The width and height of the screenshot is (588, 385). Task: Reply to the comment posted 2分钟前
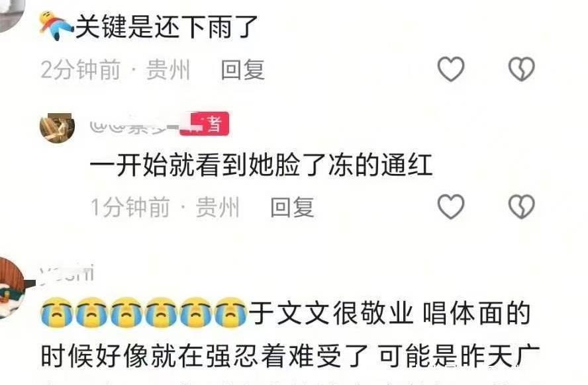tap(243, 69)
